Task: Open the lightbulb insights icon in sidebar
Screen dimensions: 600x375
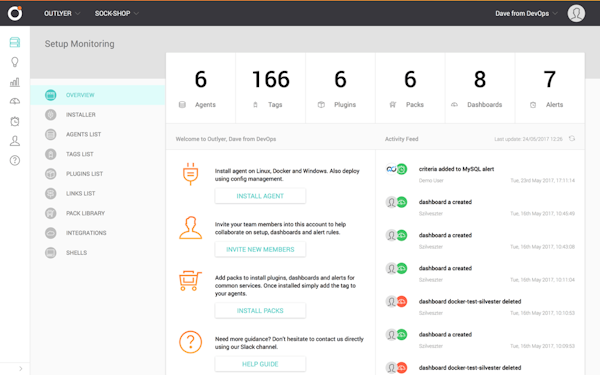Action: pyautogui.click(x=15, y=62)
